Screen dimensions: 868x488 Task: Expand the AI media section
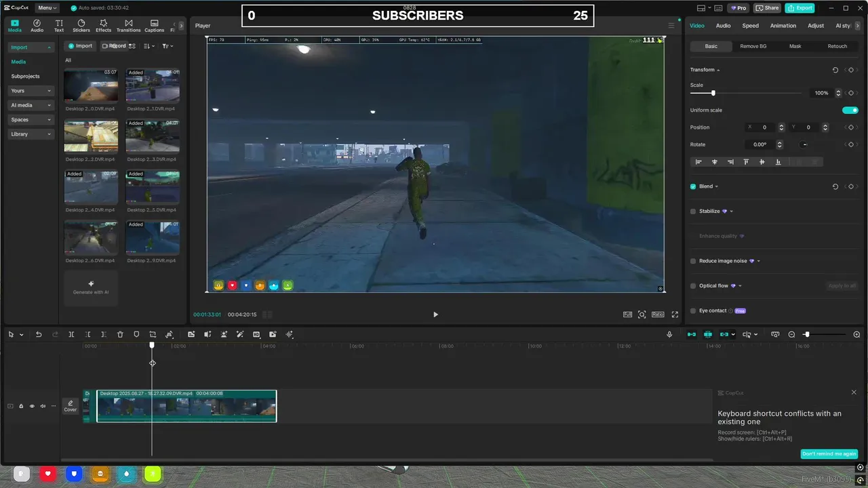(x=31, y=105)
